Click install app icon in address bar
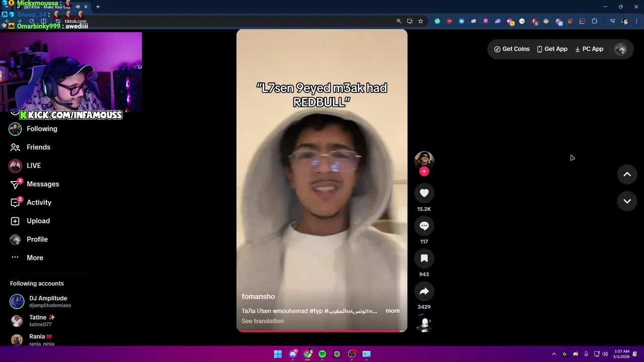This screenshot has height=362, width=644. coord(410,21)
